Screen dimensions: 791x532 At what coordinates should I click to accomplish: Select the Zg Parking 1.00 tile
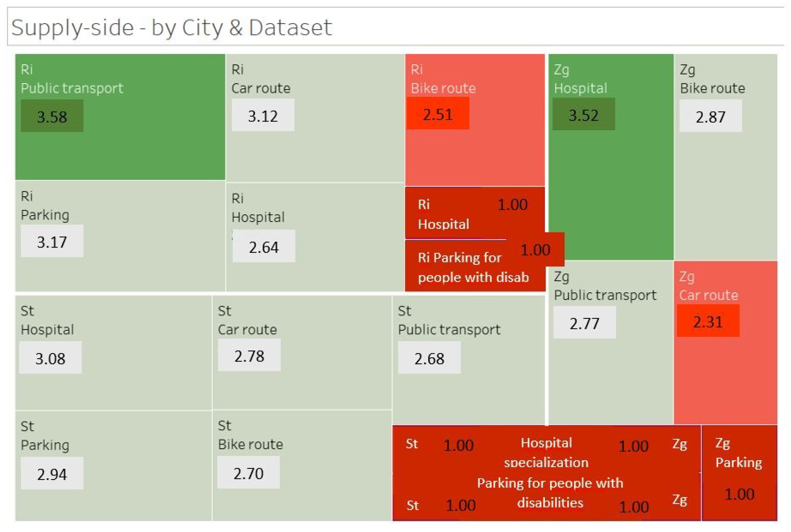pos(739,473)
